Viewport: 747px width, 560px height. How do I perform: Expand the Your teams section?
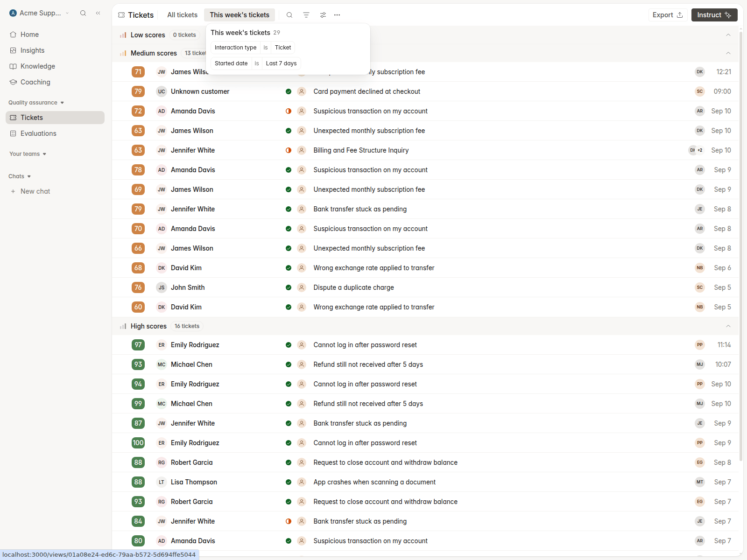28,154
